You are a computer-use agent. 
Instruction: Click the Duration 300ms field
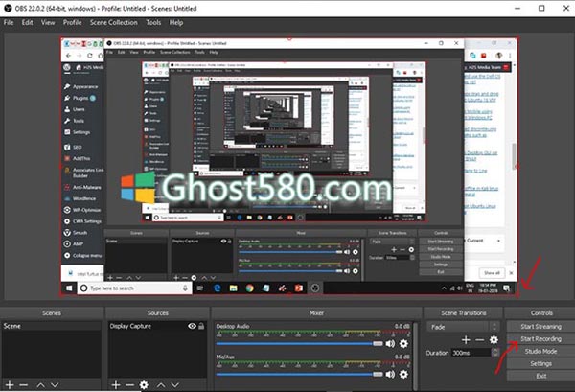point(471,353)
